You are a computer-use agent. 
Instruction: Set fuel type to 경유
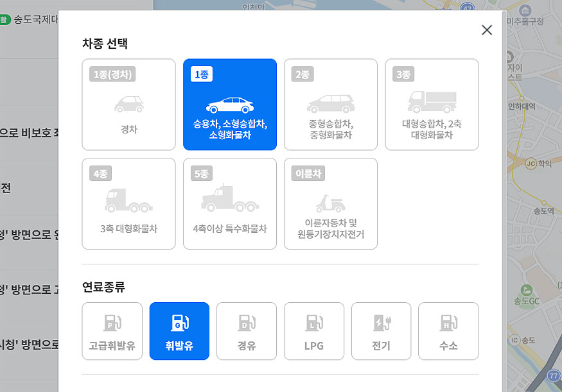247,331
